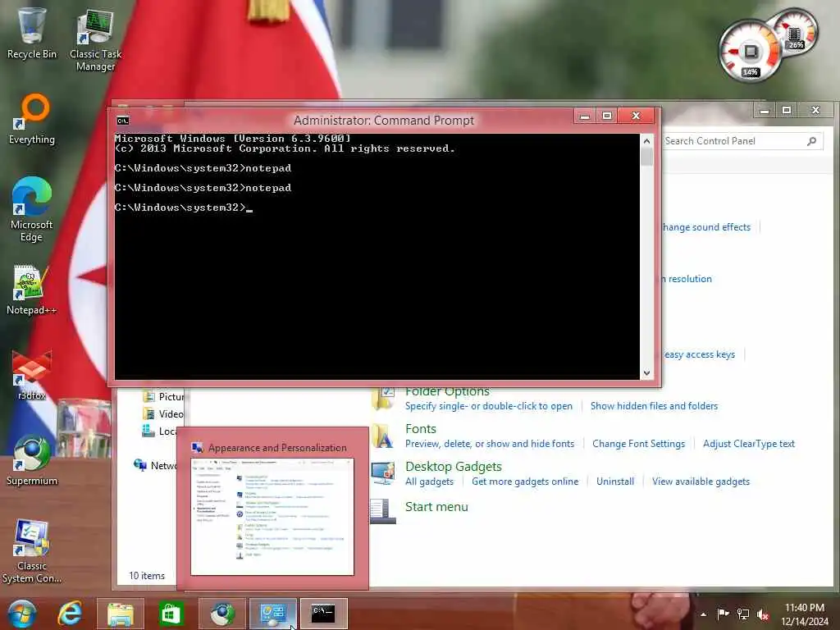This screenshot has height=630, width=840.
Task: Click the Control Panel search magnifier
Action: (x=811, y=141)
